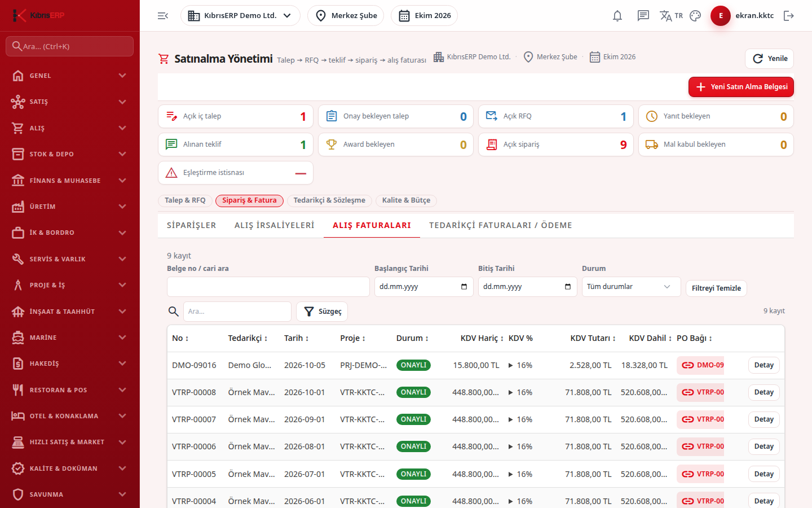Expand the STOK & DEPO sidebar section

[70, 154]
